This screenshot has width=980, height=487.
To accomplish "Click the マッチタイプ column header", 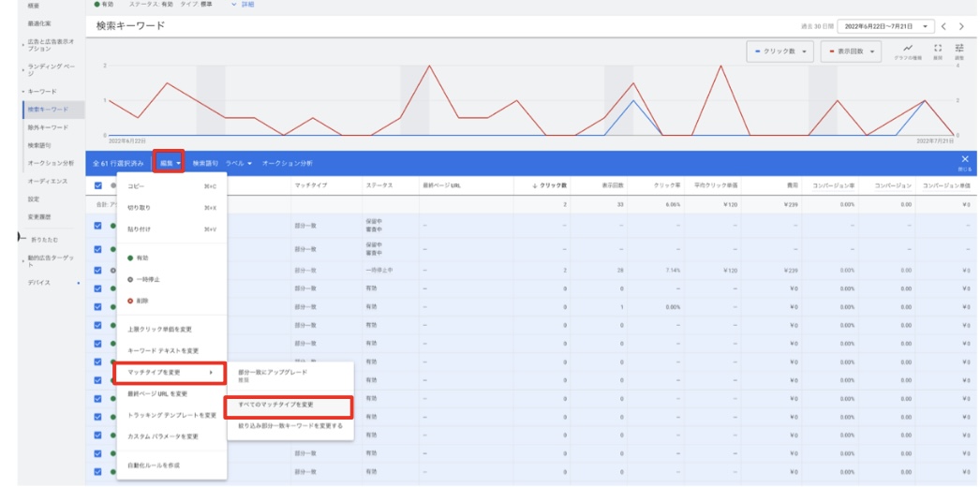I will (x=311, y=185).
